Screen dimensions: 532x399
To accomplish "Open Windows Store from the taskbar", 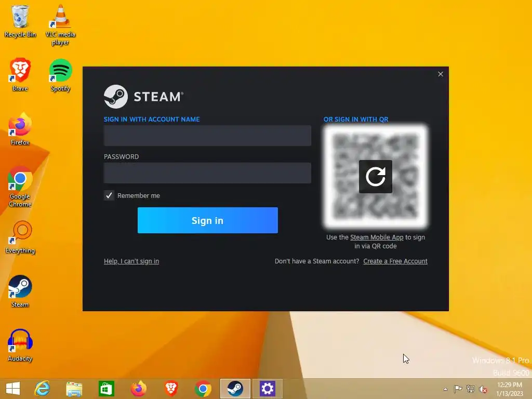I will pyautogui.click(x=106, y=389).
